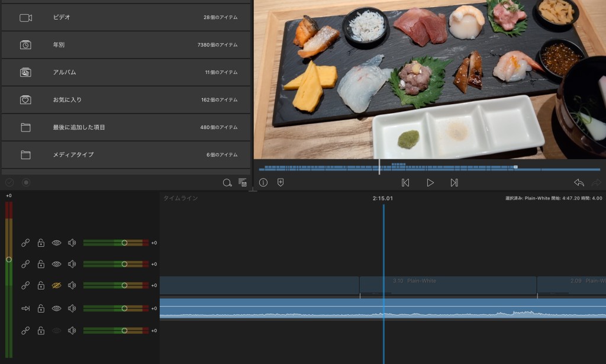Viewport: 606px width, 364px height.
Task: Click the search magnifier in the library
Action: (227, 183)
